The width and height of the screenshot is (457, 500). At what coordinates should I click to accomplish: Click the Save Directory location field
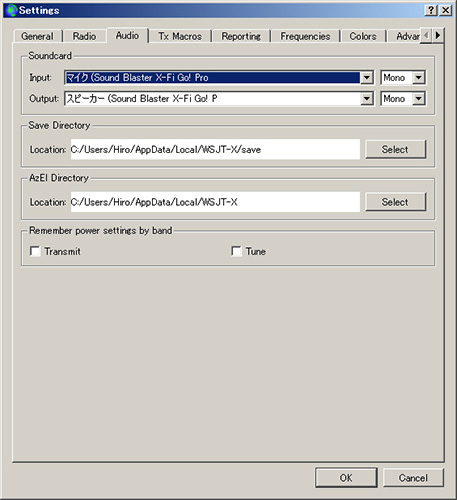point(215,149)
